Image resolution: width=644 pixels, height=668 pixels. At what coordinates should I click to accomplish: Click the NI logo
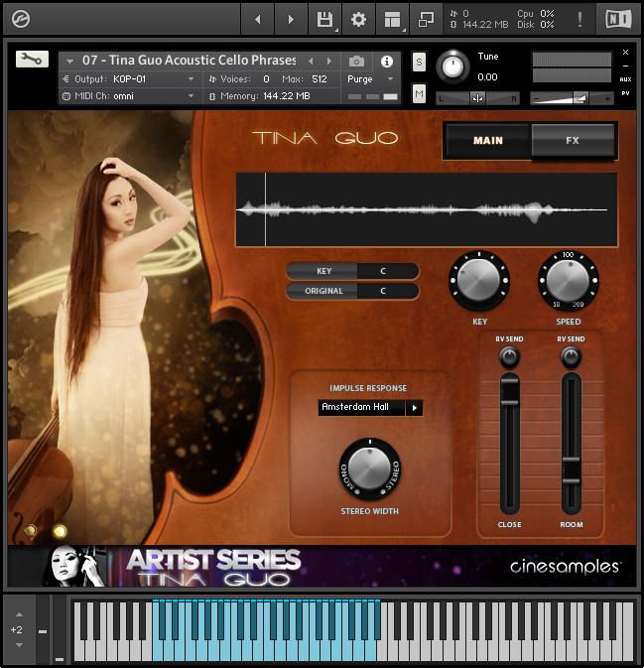pyautogui.click(x=618, y=19)
